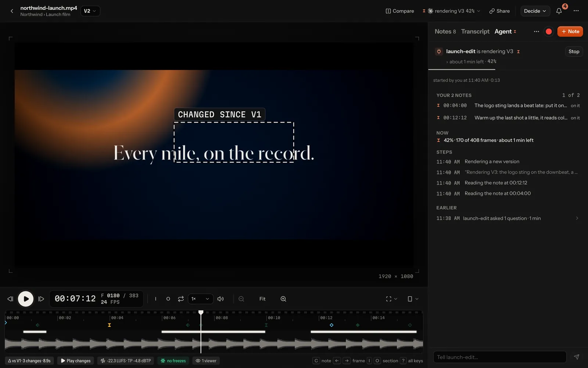Open the fullscreen options dropdown
This screenshot has height=368, width=588.
tap(391, 299)
